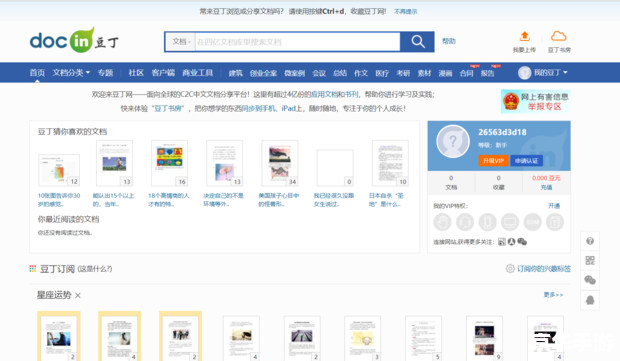The width and height of the screenshot is (620, 361).
Task: Click the WeChat icon in side toolbar
Action: coord(590,280)
